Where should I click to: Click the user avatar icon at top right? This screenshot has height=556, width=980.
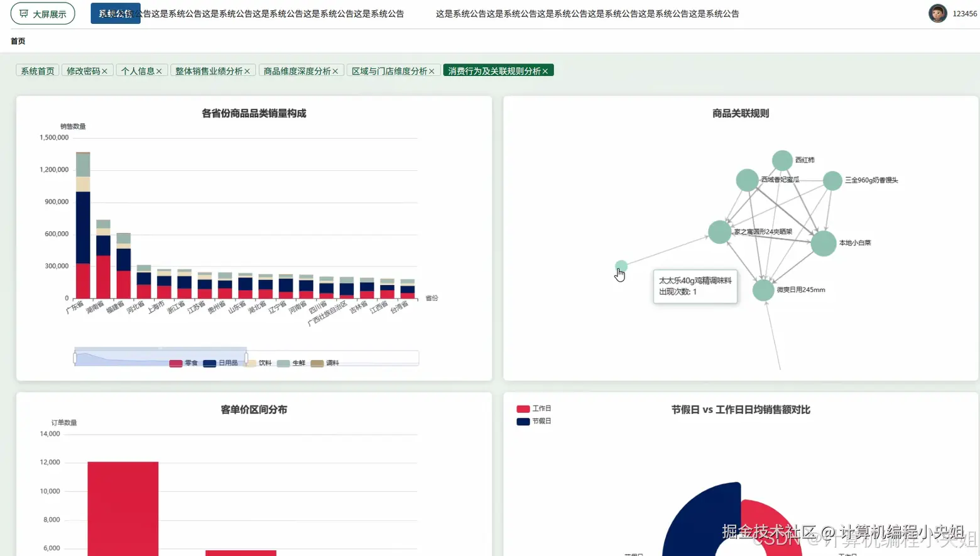937,13
